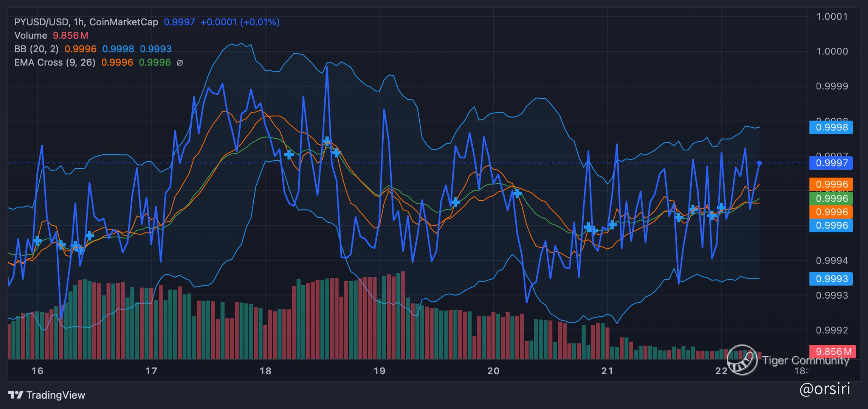This screenshot has height=409, width=868.
Task: Select the blue 0.9998 upper band tag
Action: point(831,127)
